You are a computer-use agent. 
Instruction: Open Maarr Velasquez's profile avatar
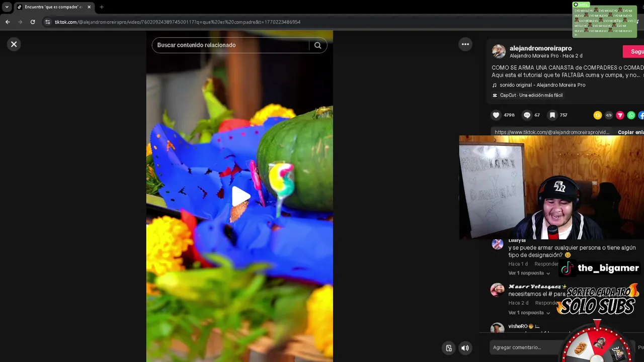tap(498, 290)
